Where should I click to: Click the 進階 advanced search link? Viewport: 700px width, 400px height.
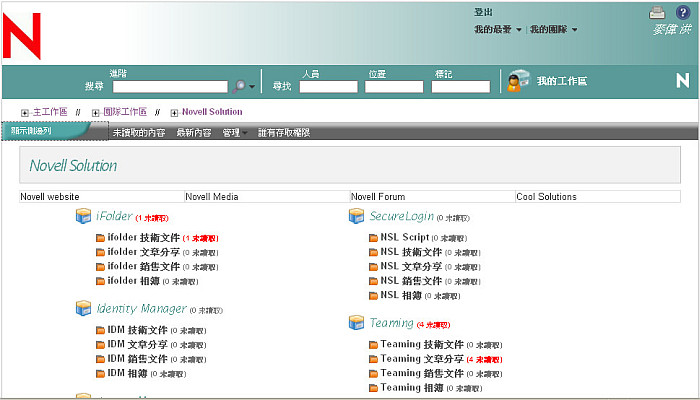[x=118, y=73]
